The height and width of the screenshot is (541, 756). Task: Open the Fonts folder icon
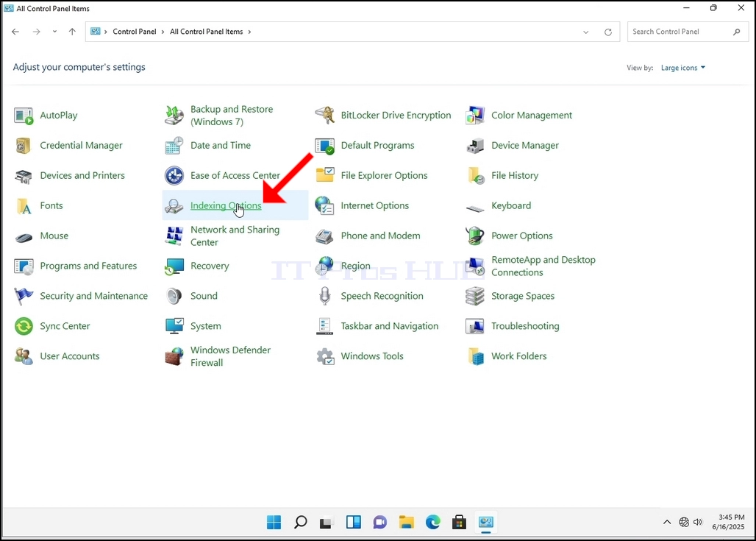click(x=24, y=206)
